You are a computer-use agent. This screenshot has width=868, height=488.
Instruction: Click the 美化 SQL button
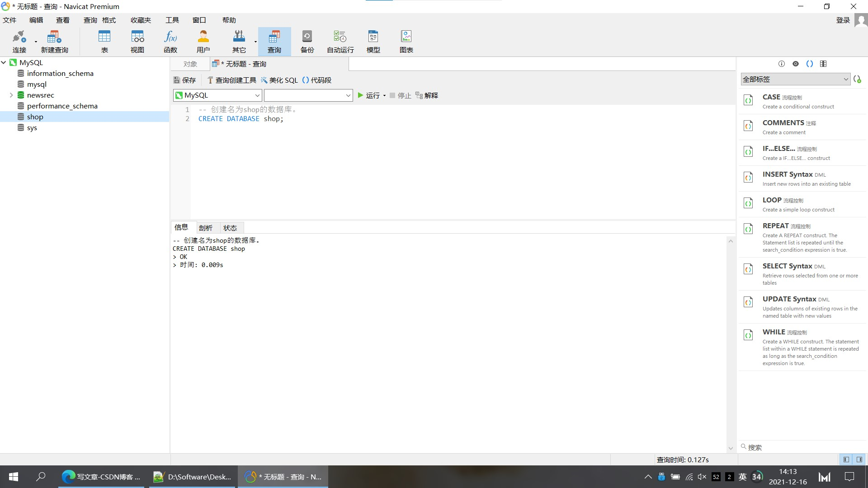(279, 80)
